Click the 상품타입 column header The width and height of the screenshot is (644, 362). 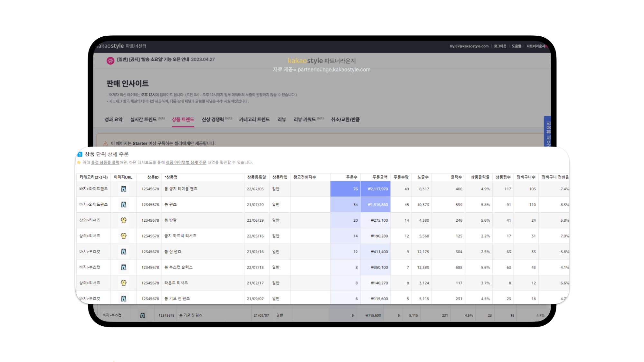(x=279, y=177)
